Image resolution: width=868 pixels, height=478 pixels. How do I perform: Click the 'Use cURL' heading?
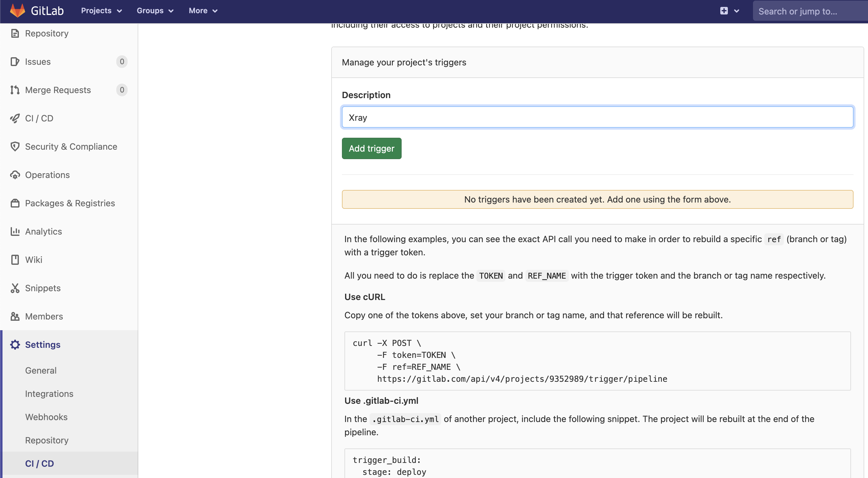pos(365,297)
